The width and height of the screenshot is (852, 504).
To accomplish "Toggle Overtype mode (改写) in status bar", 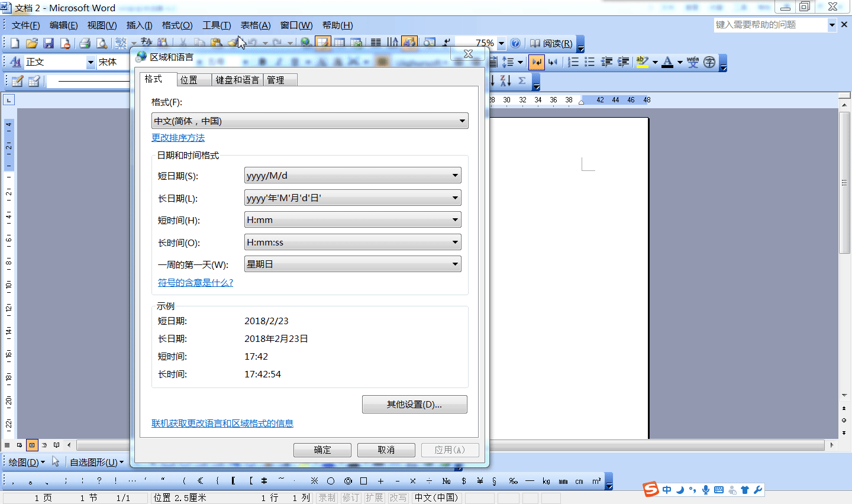I will tap(398, 497).
